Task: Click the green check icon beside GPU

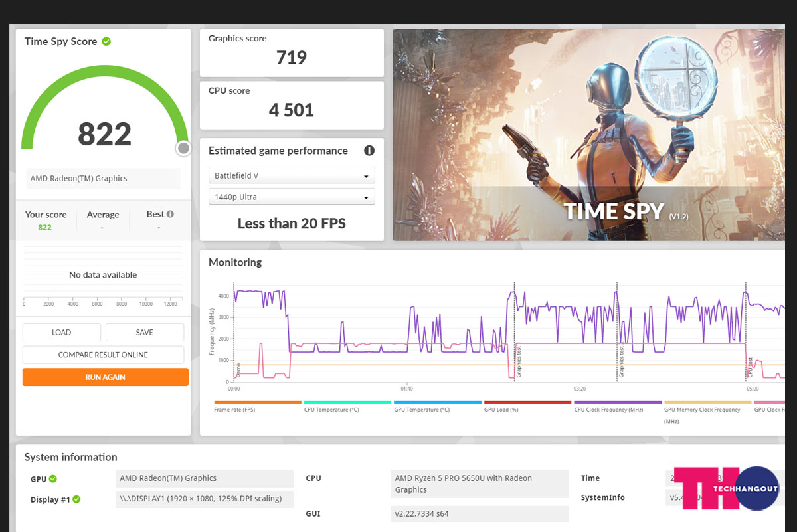Action: tap(53, 479)
